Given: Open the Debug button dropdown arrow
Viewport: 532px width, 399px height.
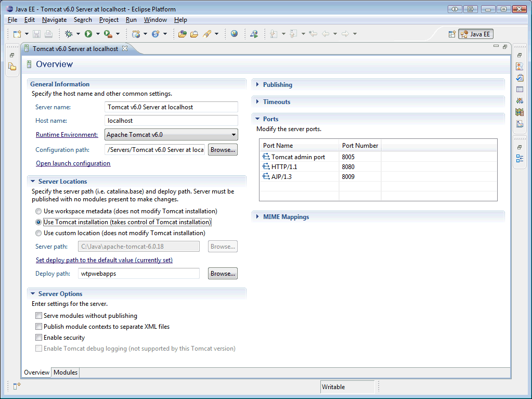Looking at the screenshot, I should coord(78,34).
